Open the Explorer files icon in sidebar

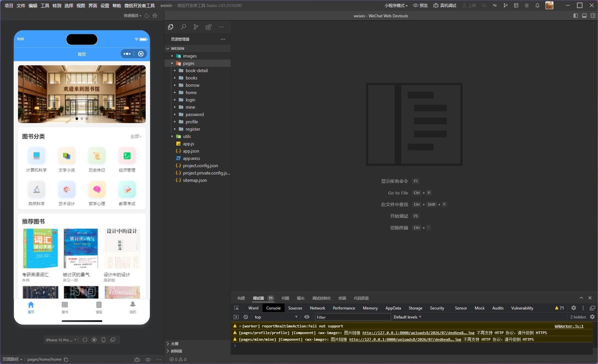(x=171, y=27)
